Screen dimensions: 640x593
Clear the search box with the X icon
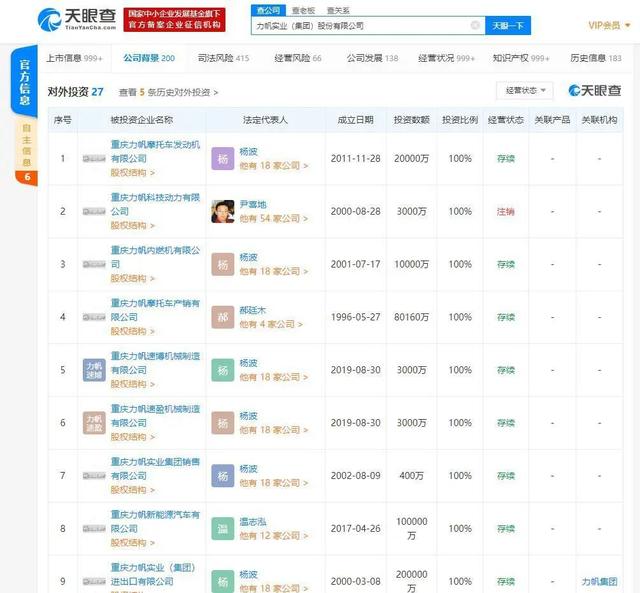pyautogui.click(x=475, y=25)
